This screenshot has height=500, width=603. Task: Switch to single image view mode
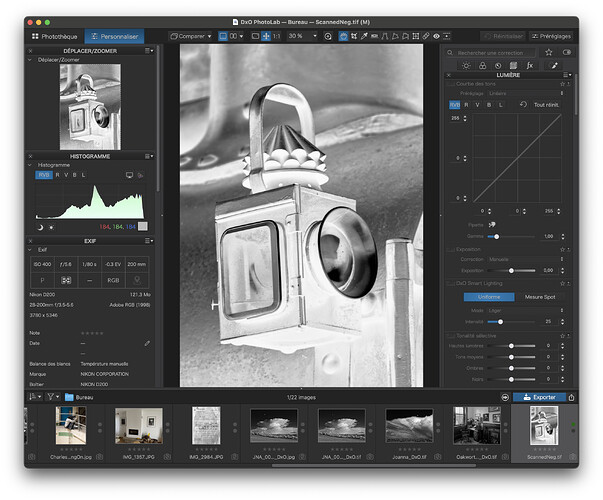223,36
